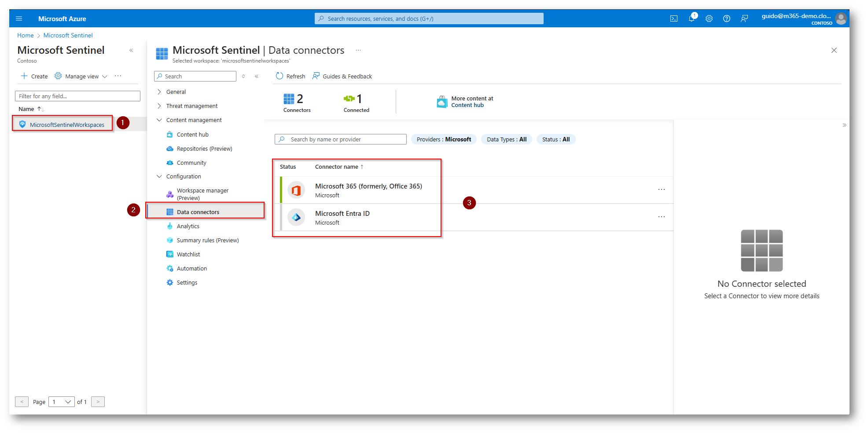The height and width of the screenshot is (433, 868).
Task: Click the Search by name or provider field
Action: 341,139
